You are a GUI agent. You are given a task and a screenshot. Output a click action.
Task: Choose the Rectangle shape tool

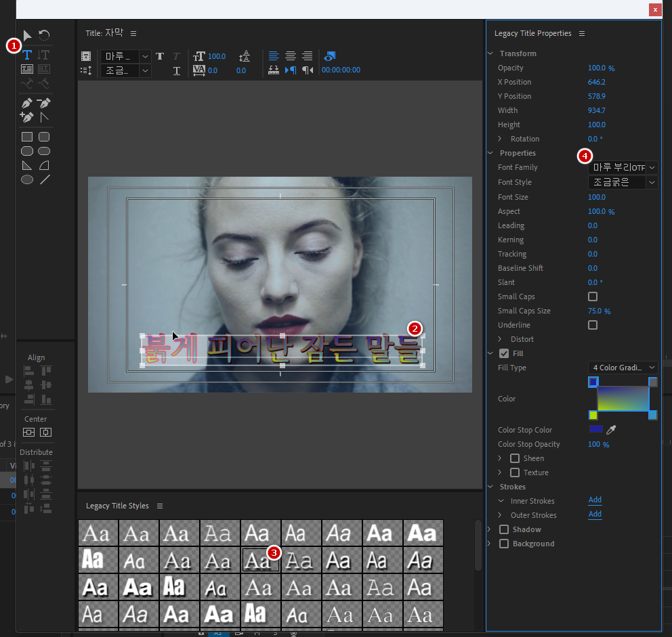[x=27, y=137]
